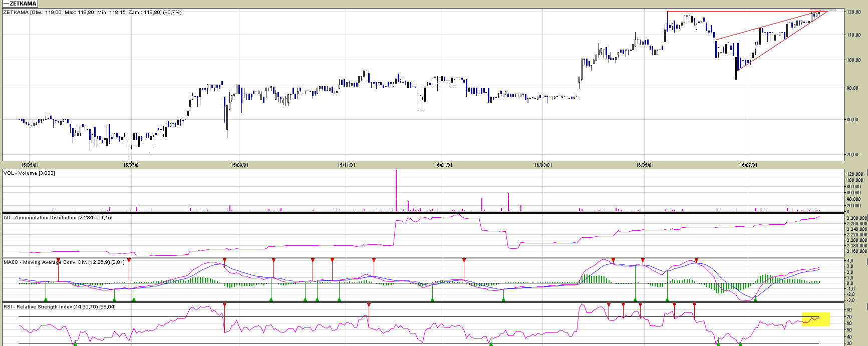Image resolution: width=868 pixels, height=346 pixels.
Task: Click the leftmost red sell marker in MACD panel
Action: click(x=58, y=261)
